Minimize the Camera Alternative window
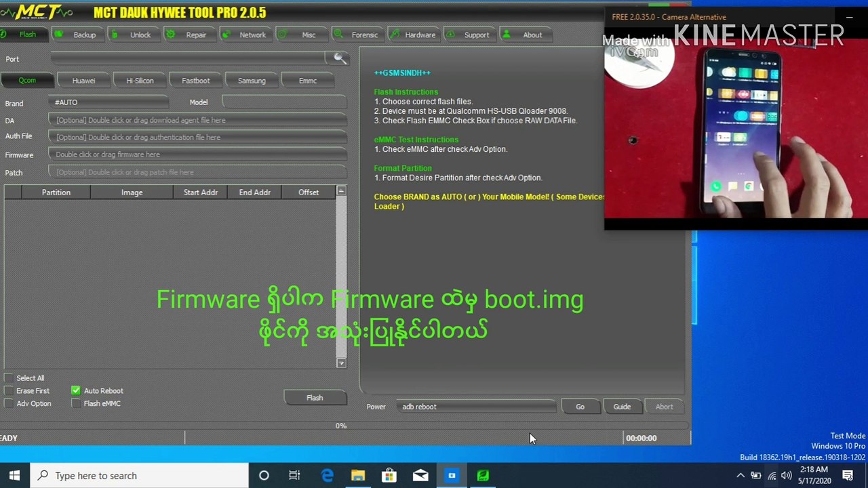 click(849, 17)
